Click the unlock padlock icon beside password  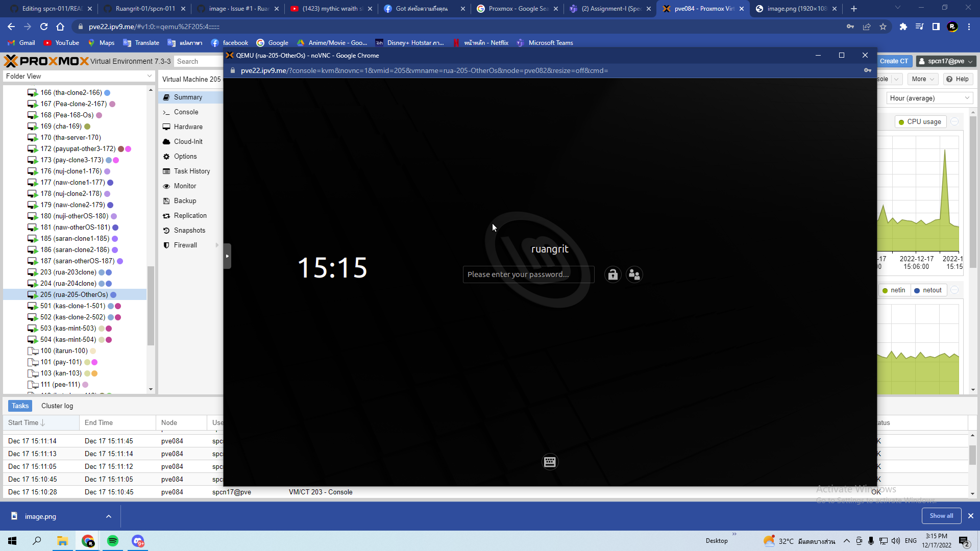(x=612, y=274)
